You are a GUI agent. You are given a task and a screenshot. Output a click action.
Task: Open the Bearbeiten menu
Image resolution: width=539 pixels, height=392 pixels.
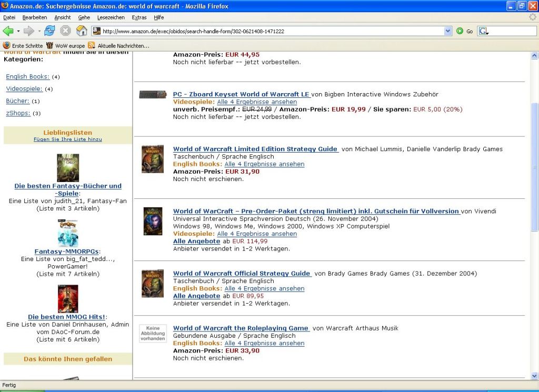pos(35,17)
